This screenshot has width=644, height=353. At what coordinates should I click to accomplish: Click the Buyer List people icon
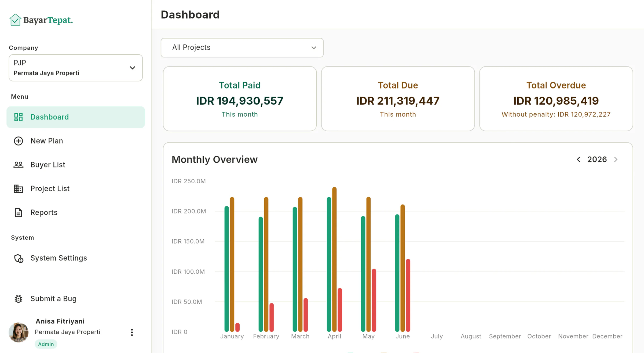pos(18,165)
